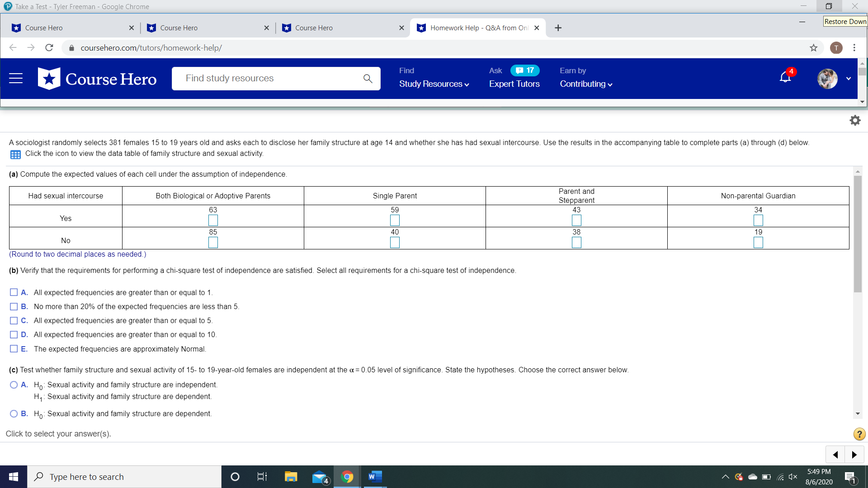Go to next question arrow
868x488 pixels.
pyautogui.click(x=854, y=455)
